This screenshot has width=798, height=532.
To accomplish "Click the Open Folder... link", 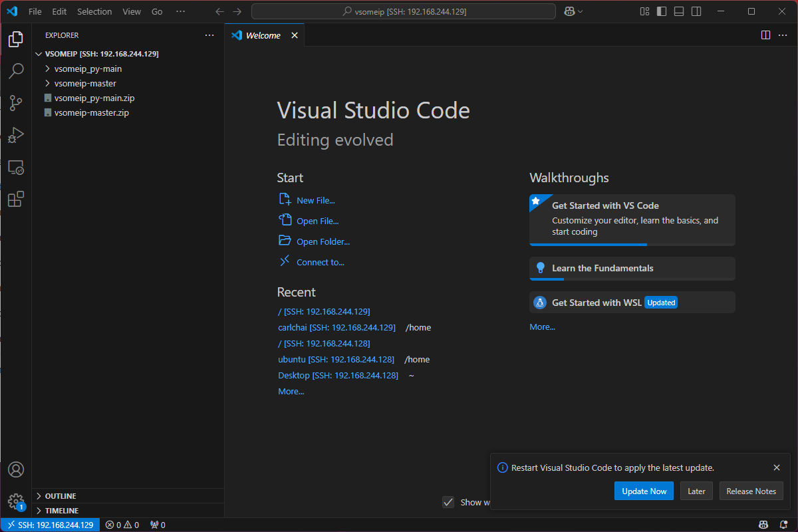I will [x=323, y=241].
